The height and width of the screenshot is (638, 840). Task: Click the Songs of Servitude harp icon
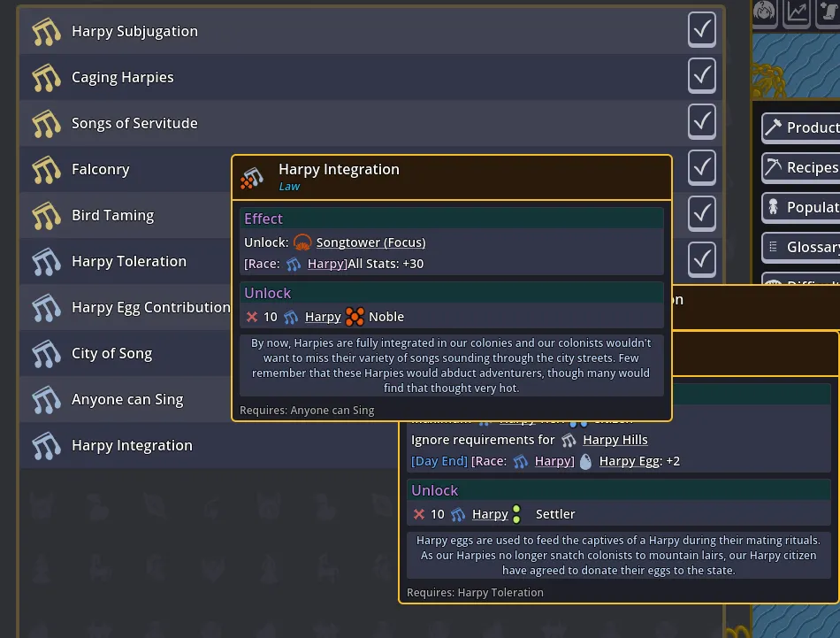[x=46, y=124]
